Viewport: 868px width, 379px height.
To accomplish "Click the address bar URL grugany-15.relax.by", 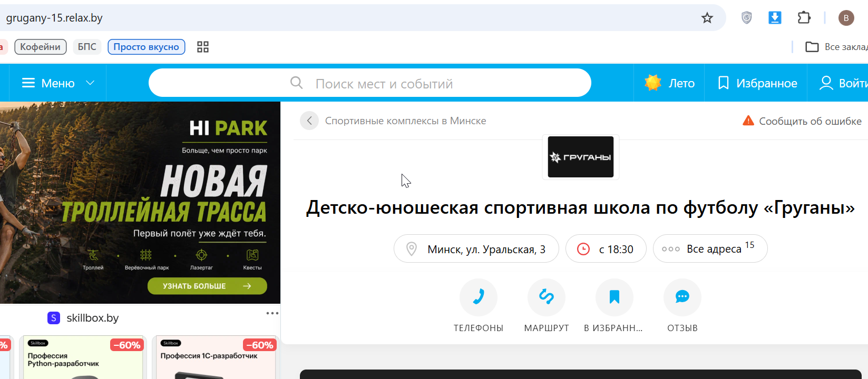I will 54,18.
